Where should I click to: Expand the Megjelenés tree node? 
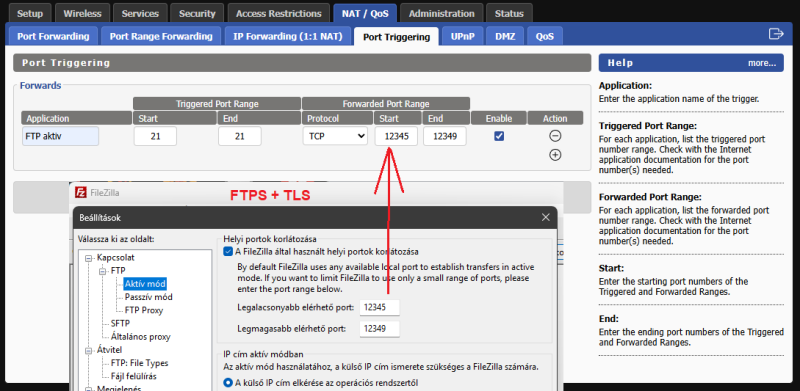click(x=89, y=389)
